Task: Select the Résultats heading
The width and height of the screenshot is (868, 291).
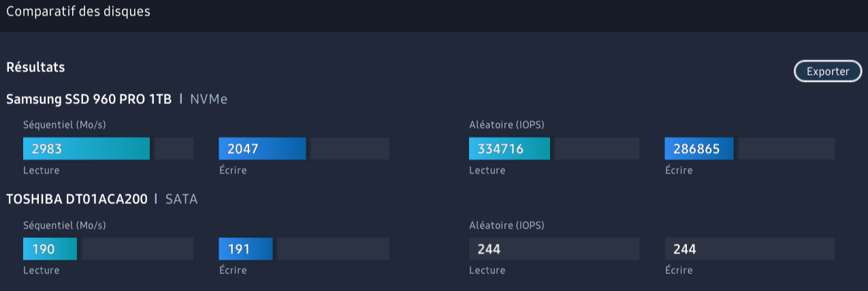Action: 35,67
